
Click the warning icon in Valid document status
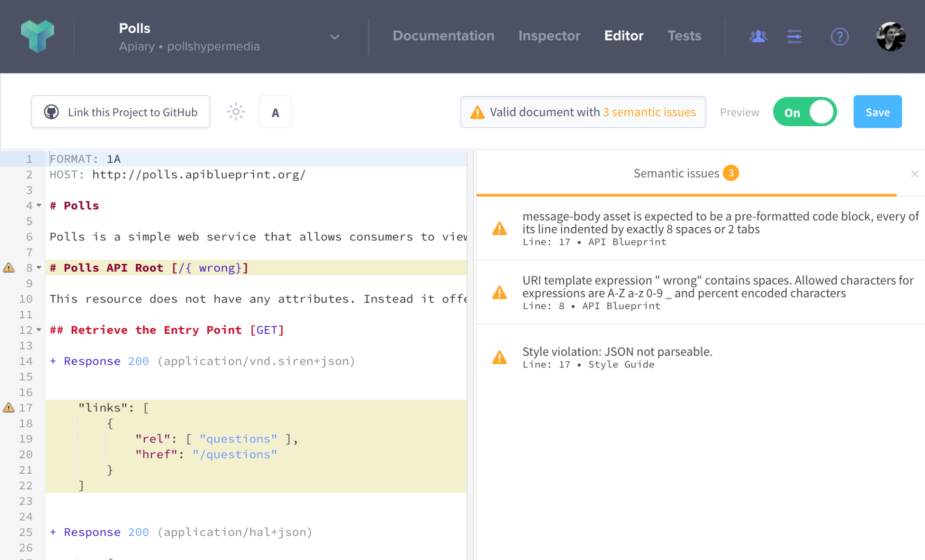477,112
